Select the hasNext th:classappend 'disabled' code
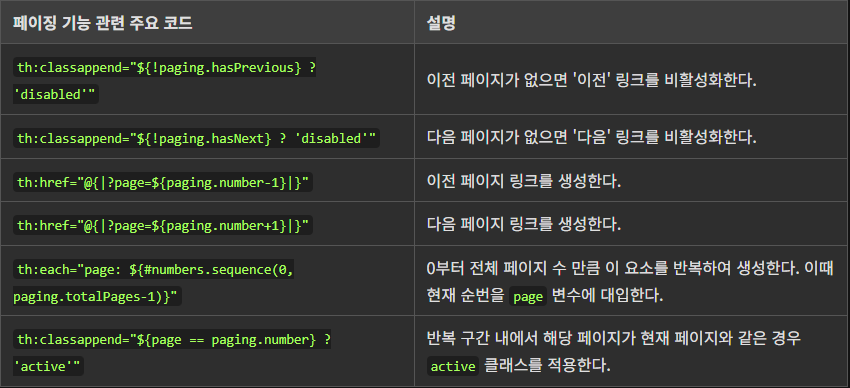The height and width of the screenshot is (388, 850). (x=196, y=138)
